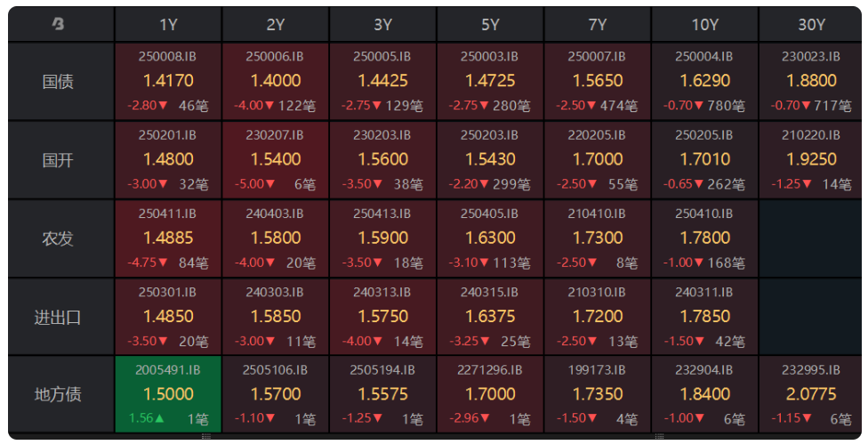Click the bottom left resize grip handle
Screen dimensions: 868x445
click(206, 437)
